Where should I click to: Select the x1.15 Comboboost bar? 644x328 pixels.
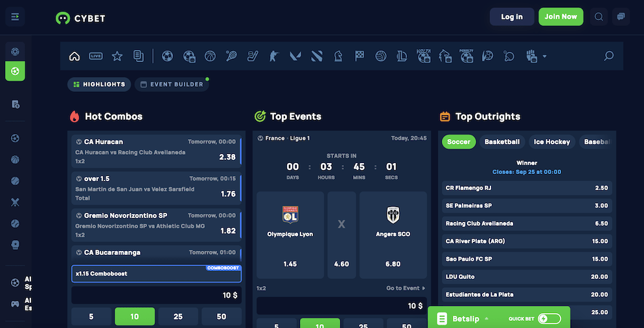click(x=157, y=274)
